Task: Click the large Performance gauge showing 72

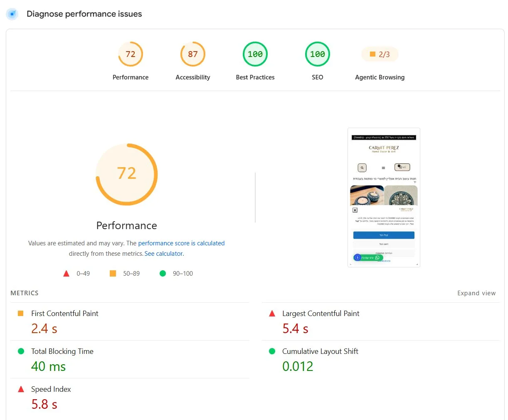Action: coord(127,174)
